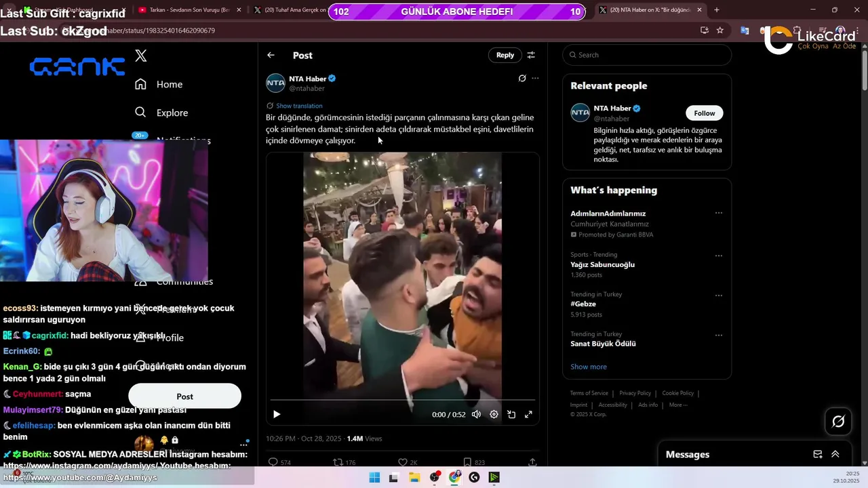The image size is (868, 488).
Task: Open reply sort filter icon
Action: 531,55
